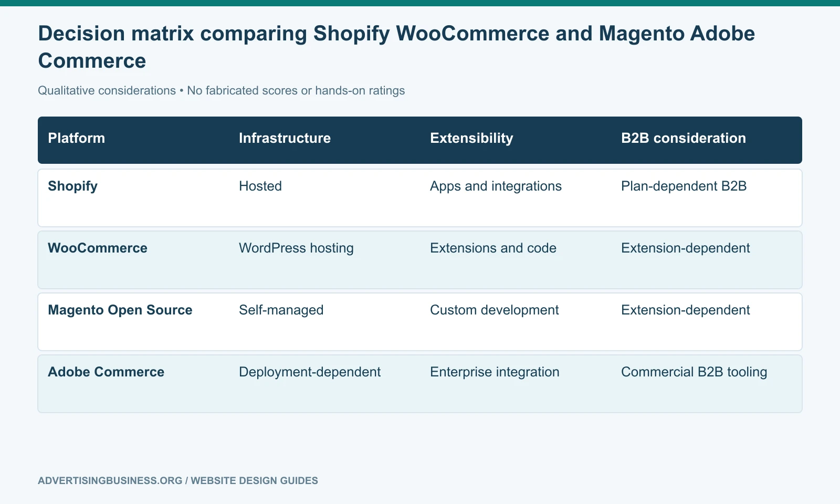Click the Apps and integrations cell
Viewport: 840px width, 504px height.
(x=496, y=186)
